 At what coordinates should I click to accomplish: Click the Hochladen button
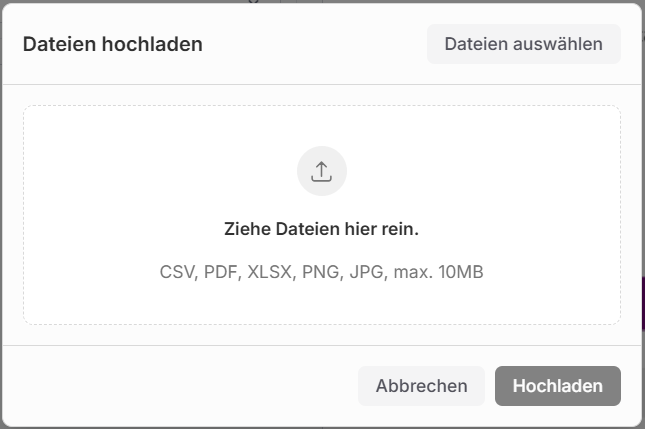557,386
